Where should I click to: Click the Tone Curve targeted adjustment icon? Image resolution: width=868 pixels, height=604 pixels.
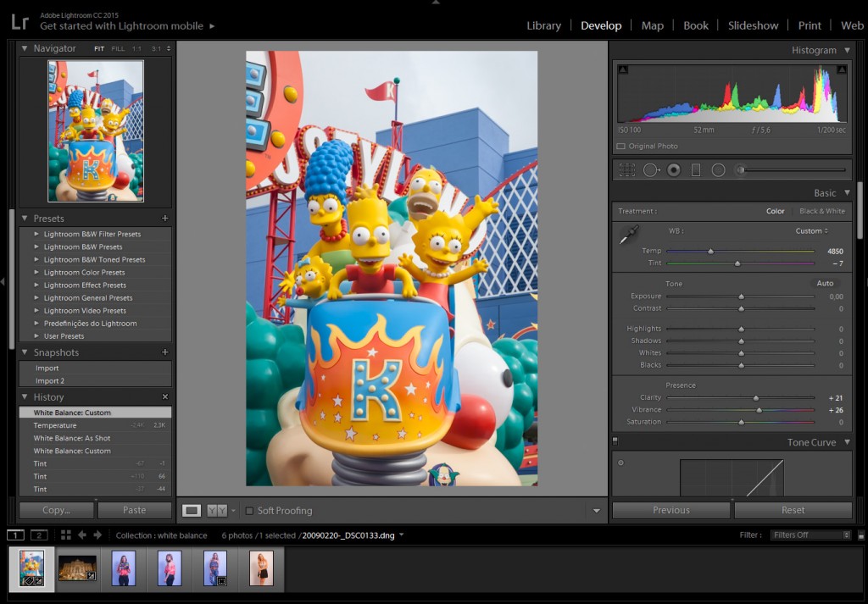(x=620, y=463)
